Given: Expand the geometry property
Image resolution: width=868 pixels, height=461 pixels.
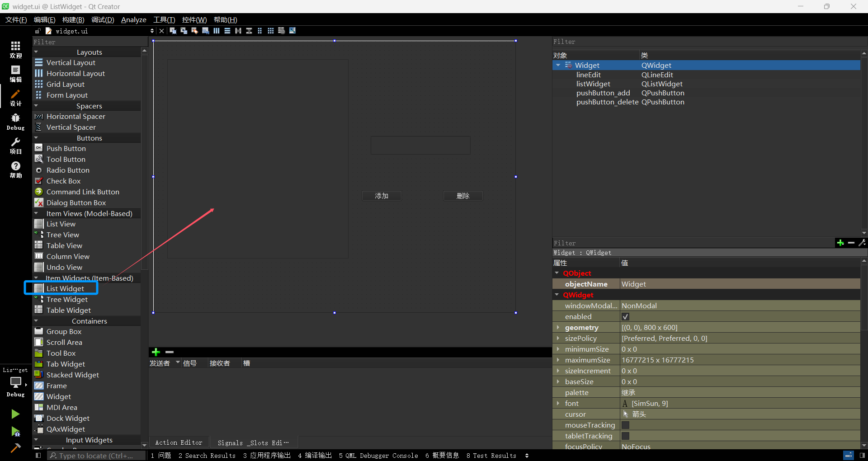Looking at the screenshot, I should (x=558, y=328).
